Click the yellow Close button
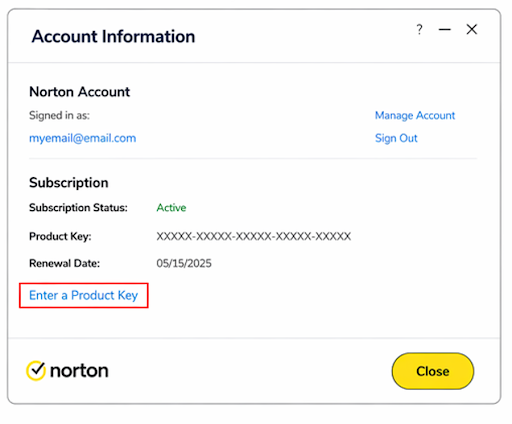 pyautogui.click(x=433, y=371)
